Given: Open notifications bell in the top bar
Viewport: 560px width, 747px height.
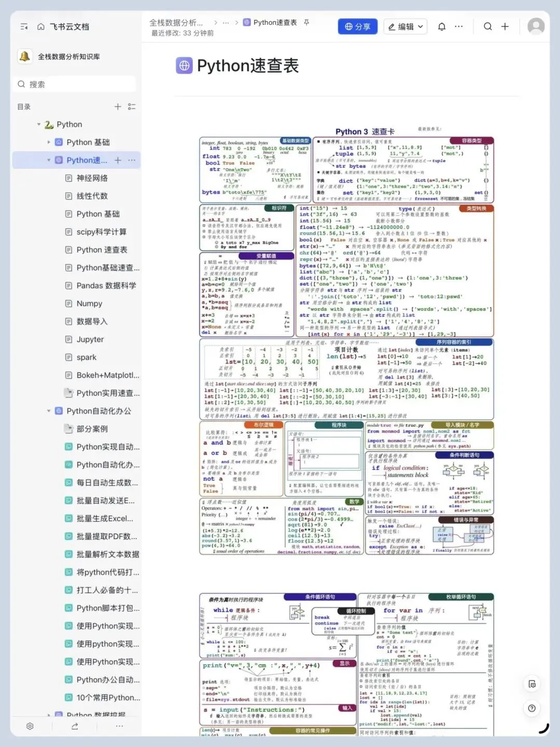Looking at the screenshot, I should click(442, 26).
